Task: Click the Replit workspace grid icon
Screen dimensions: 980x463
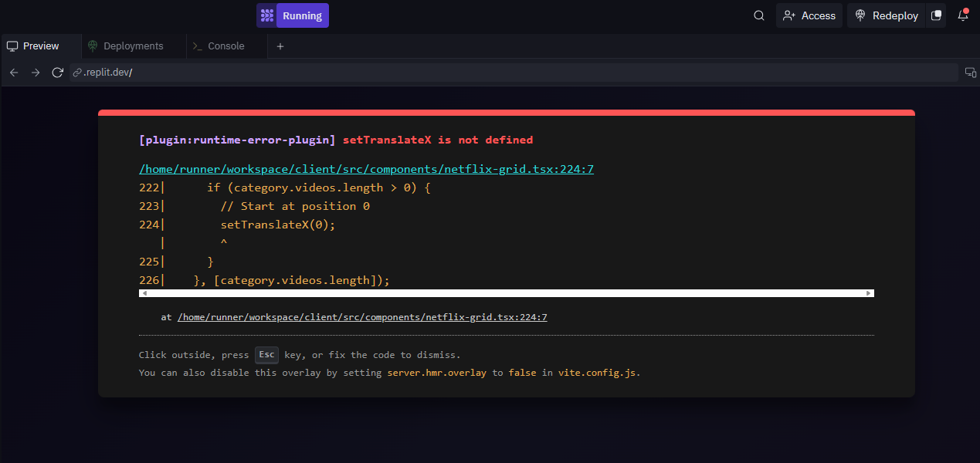Action: (266, 15)
